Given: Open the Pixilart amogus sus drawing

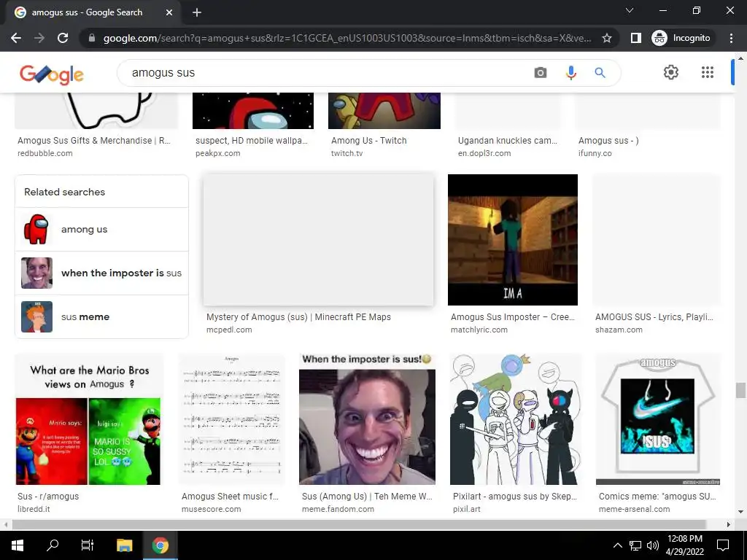Looking at the screenshot, I should [516, 419].
